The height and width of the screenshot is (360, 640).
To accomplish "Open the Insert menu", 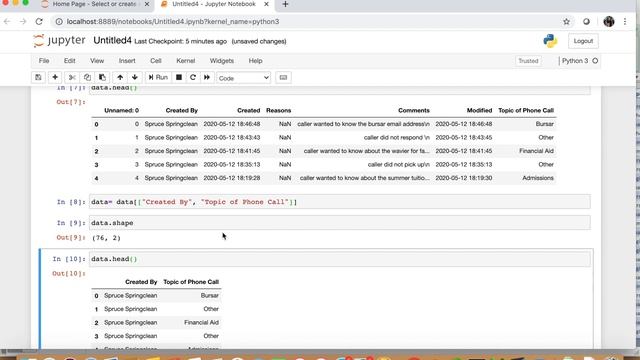I will (x=127, y=61).
